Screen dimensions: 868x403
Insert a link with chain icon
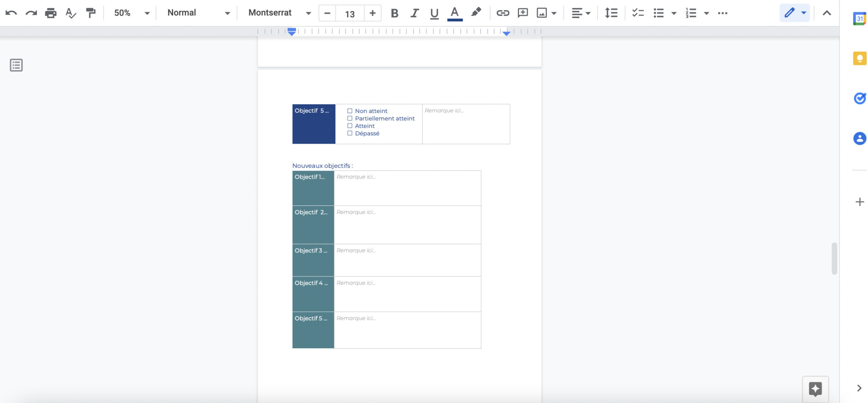502,13
